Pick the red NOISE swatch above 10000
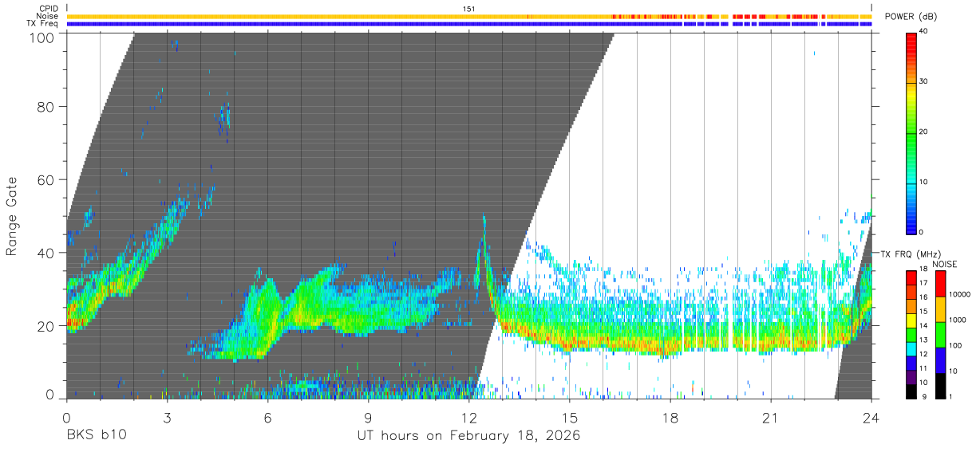This screenshot has height=452, width=980. point(939,283)
